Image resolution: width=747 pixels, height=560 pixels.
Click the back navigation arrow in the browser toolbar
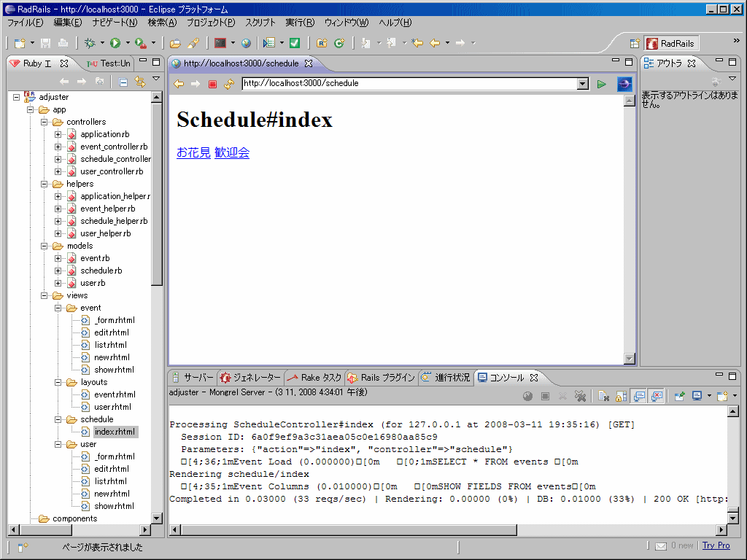(177, 83)
